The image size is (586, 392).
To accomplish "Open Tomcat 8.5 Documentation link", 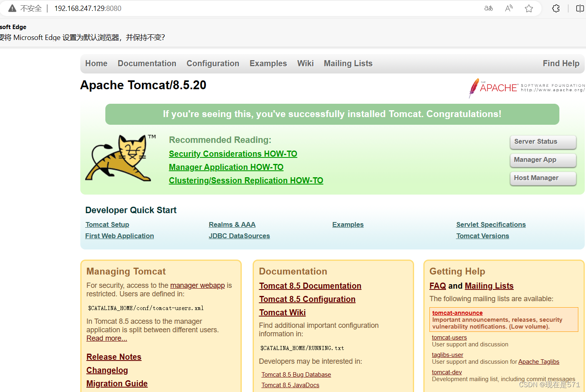I will pos(310,286).
